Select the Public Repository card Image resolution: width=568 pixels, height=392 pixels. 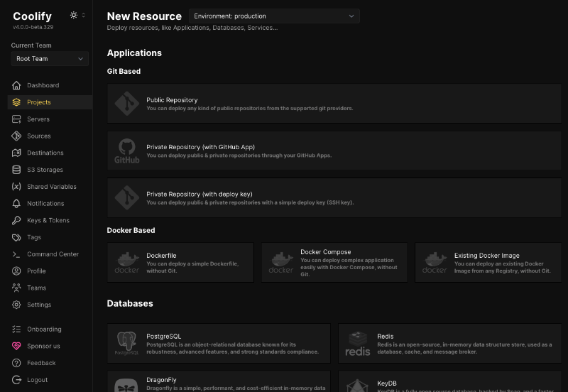(334, 104)
